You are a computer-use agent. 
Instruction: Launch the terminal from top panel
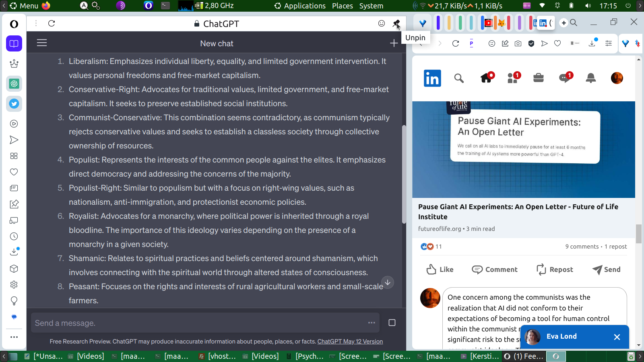pos(165,6)
